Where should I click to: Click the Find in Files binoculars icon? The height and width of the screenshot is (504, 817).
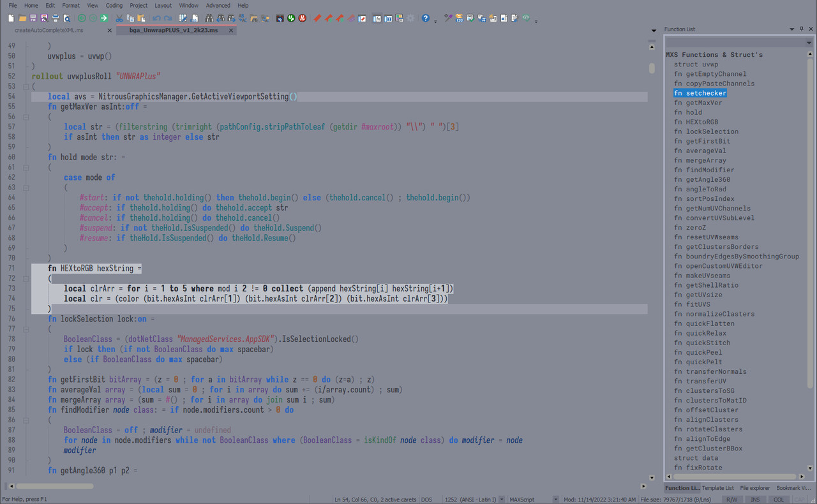point(253,19)
